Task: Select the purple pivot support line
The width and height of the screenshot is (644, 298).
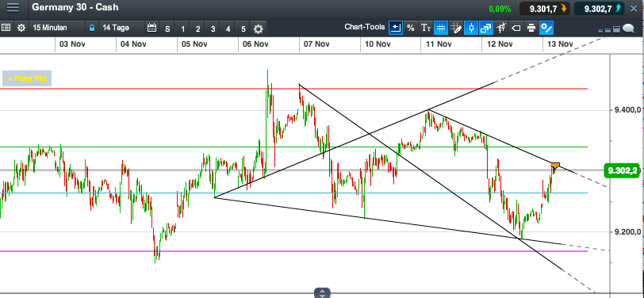Action: (x=293, y=251)
